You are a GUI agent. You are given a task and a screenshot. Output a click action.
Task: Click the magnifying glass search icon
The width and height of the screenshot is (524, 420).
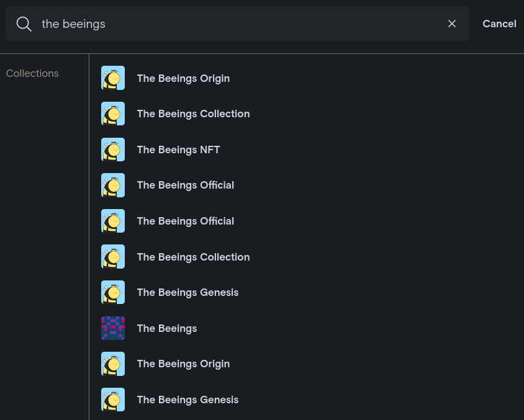click(24, 24)
